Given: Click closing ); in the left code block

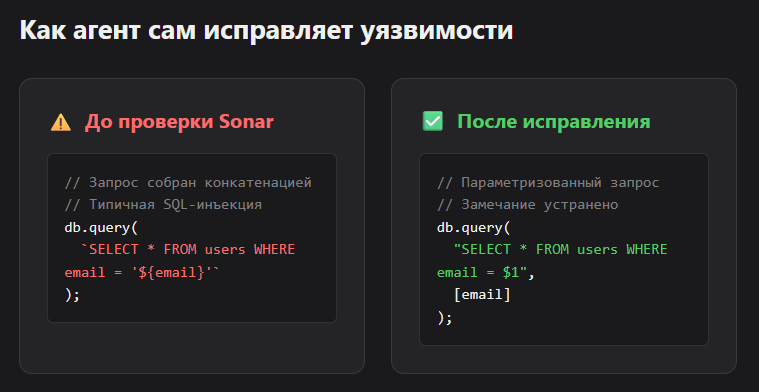Looking at the screenshot, I should tap(72, 295).
